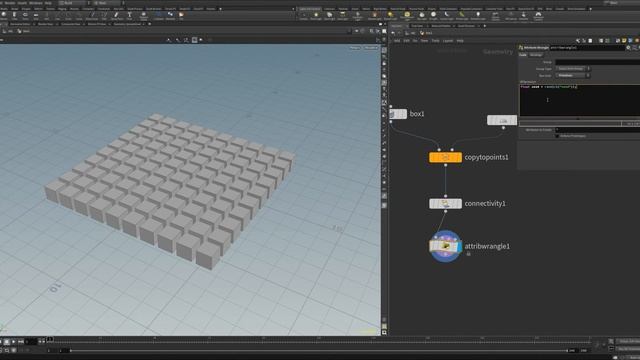Add an Ambient Light from the lights shelf

[x=478, y=16]
